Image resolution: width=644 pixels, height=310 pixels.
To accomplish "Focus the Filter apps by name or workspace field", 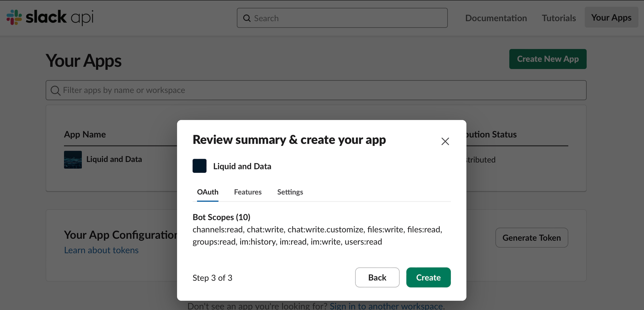I will coord(316,90).
